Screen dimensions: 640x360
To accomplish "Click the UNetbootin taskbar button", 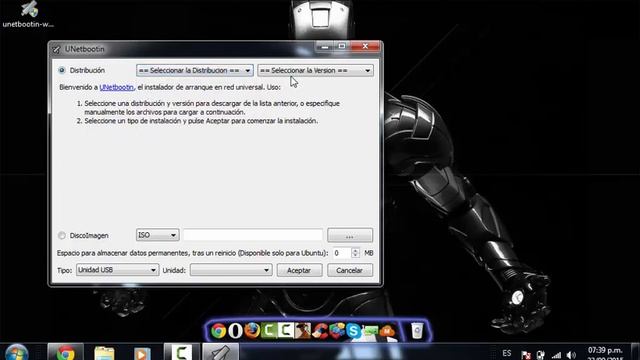I will [x=221, y=352].
